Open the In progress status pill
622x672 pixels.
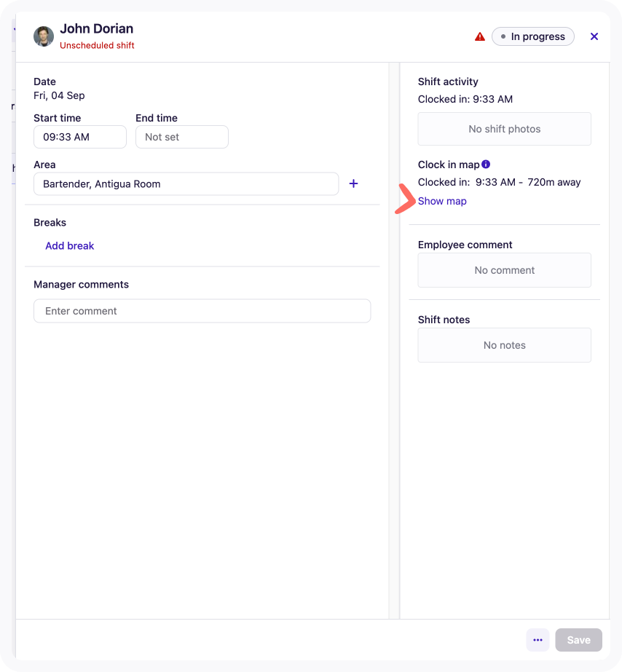pos(533,36)
